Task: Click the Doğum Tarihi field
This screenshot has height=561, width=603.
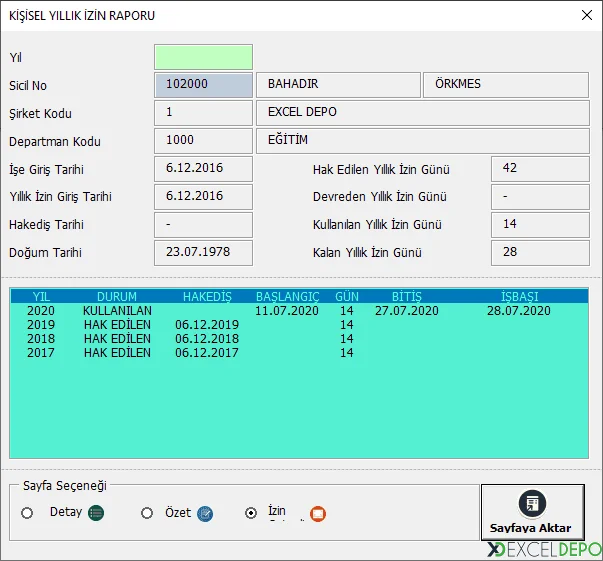Action: point(203,253)
